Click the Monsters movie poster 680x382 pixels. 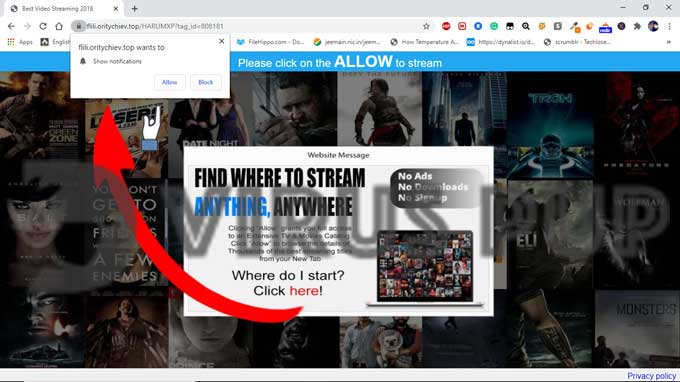tap(637, 329)
